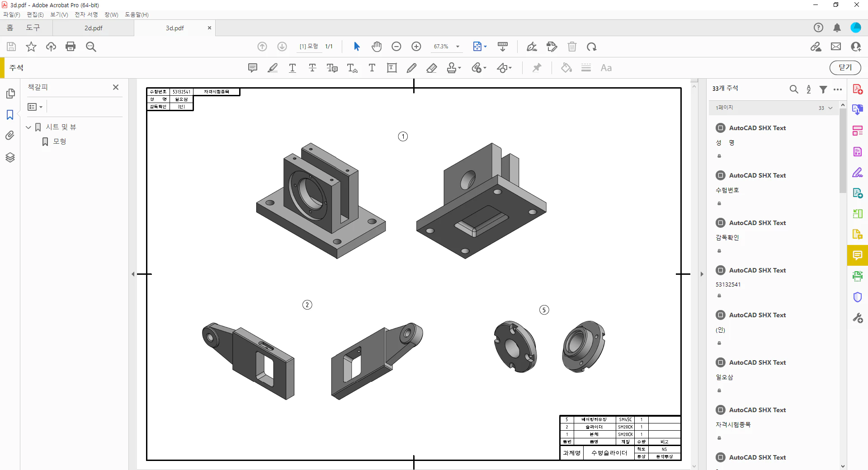This screenshot has width=868, height=470.
Task: Select the Highlight text tool
Action: coord(273,68)
